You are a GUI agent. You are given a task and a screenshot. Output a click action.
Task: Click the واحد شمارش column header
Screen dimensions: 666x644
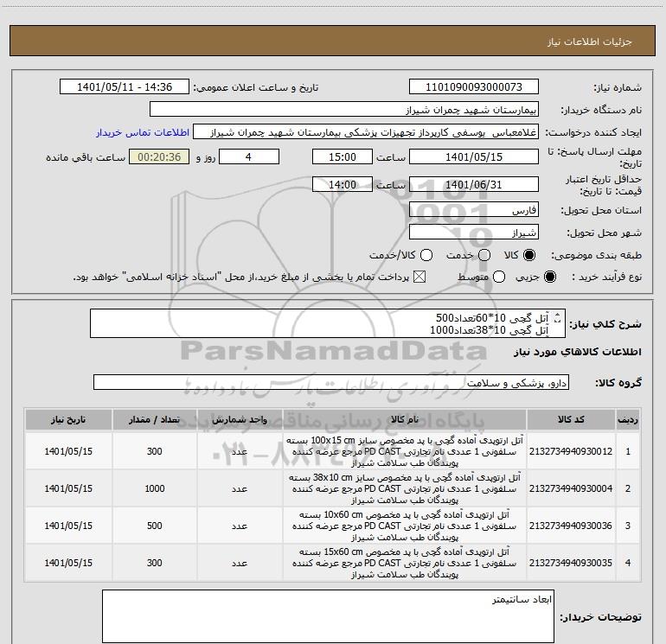pyautogui.click(x=240, y=420)
